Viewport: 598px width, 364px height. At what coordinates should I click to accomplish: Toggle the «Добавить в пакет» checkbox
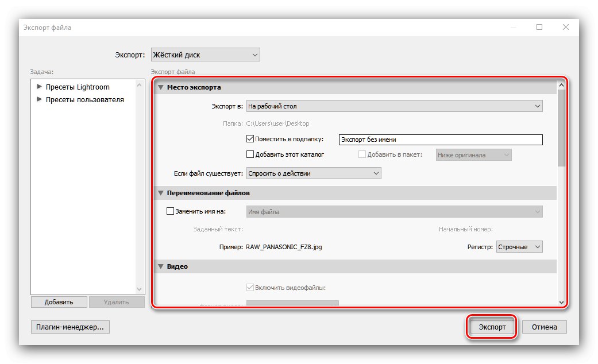click(x=362, y=153)
